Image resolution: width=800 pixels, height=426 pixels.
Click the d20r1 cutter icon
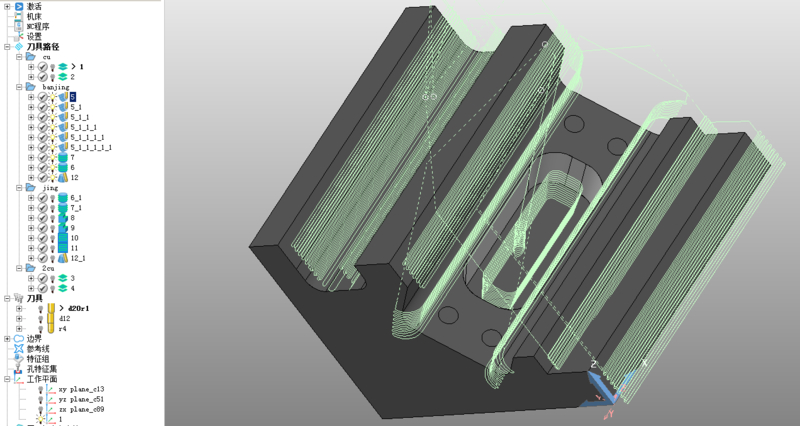pos(52,308)
